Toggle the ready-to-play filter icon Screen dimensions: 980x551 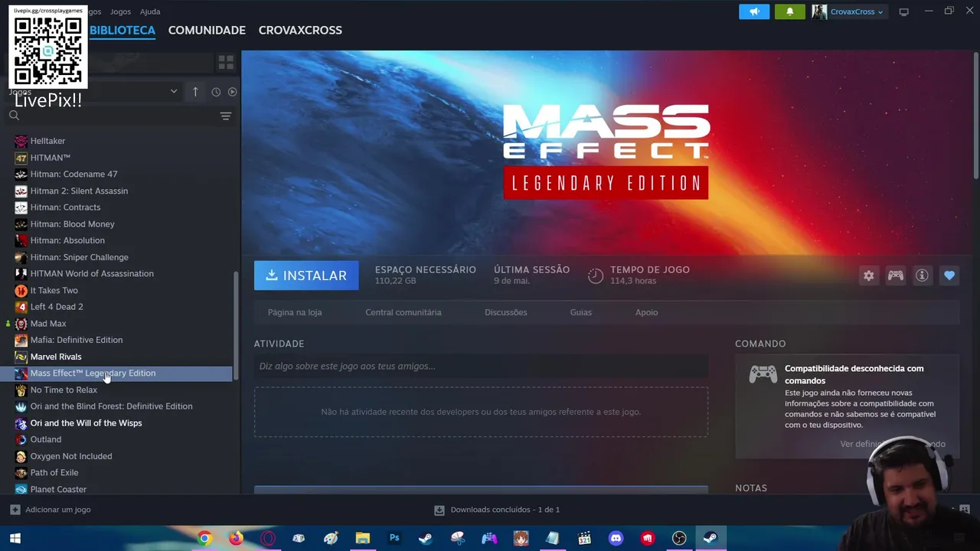(x=232, y=92)
